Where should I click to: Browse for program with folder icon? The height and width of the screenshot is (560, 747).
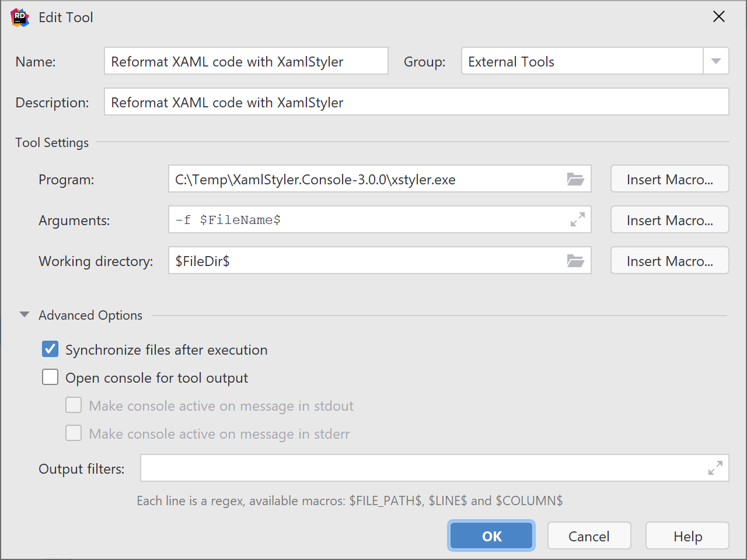pyautogui.click(x=575, y=179)
